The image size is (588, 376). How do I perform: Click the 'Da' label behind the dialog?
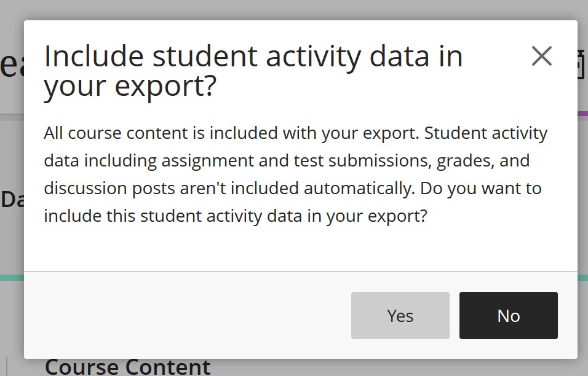coord(11,199)
